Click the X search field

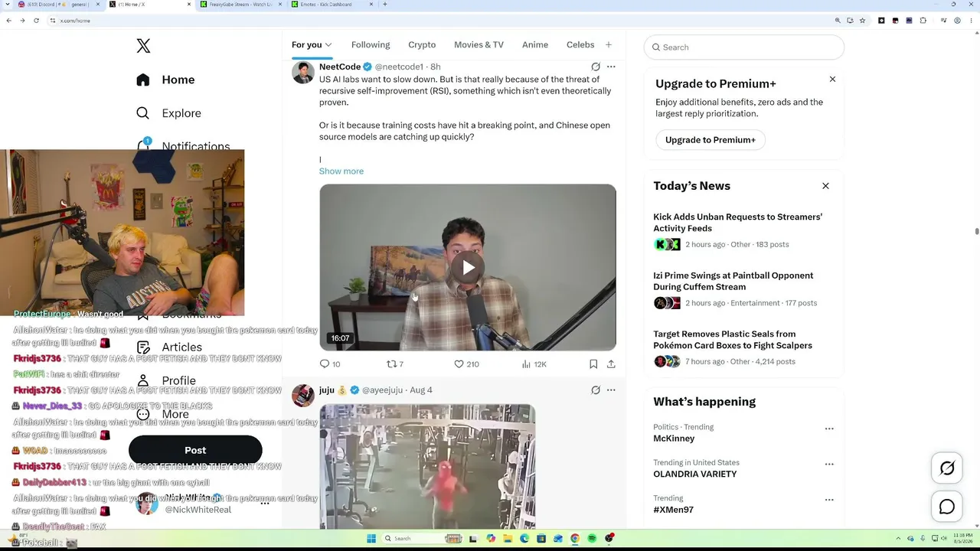(744, 47)
